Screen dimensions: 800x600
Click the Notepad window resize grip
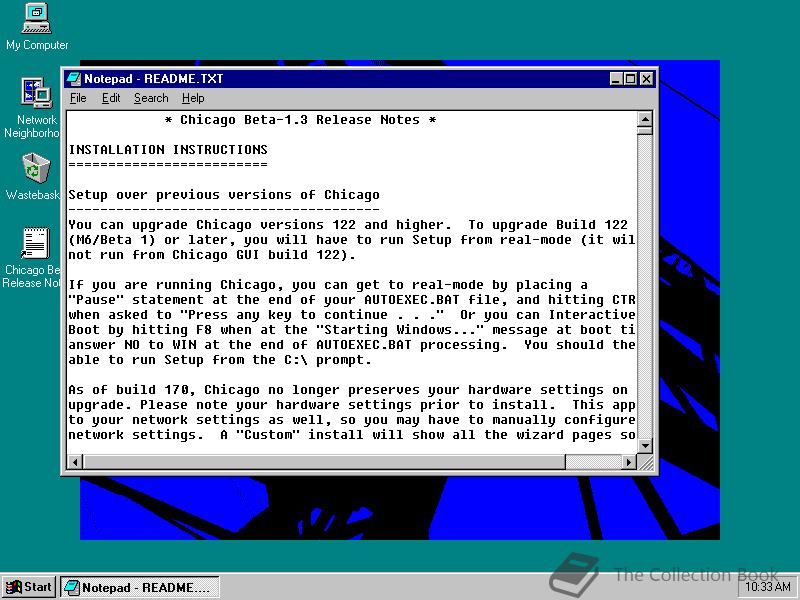click(x=645, y=462)
